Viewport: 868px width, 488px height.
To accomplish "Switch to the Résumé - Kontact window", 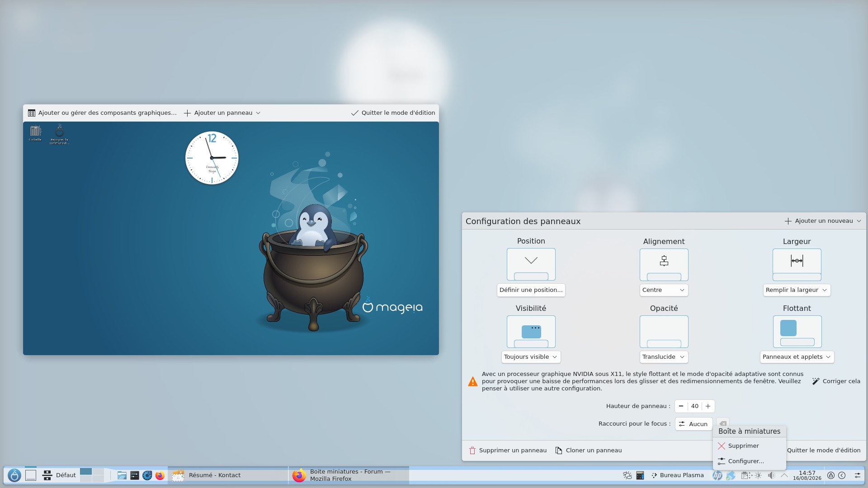I will click(x=228, y=475).
